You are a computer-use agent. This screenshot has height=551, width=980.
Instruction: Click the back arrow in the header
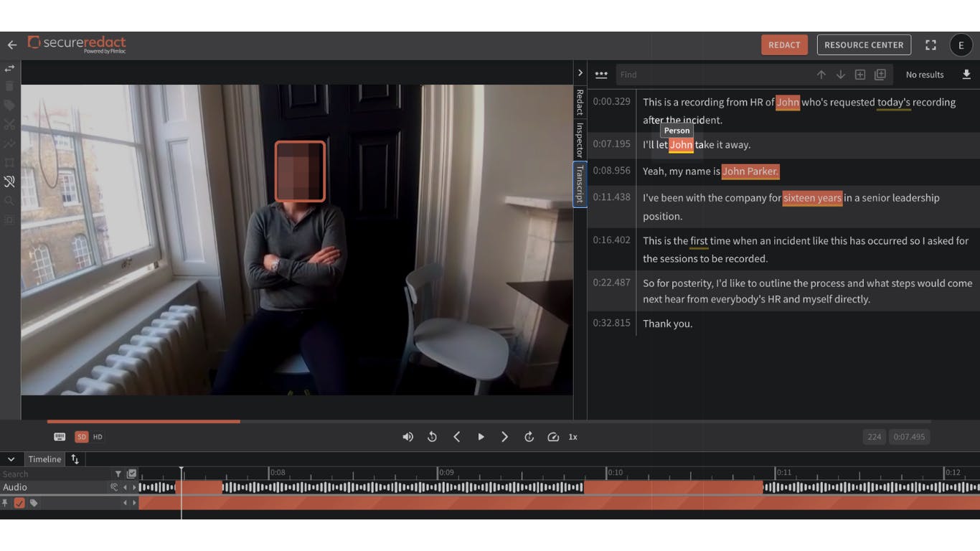(12, 45)
